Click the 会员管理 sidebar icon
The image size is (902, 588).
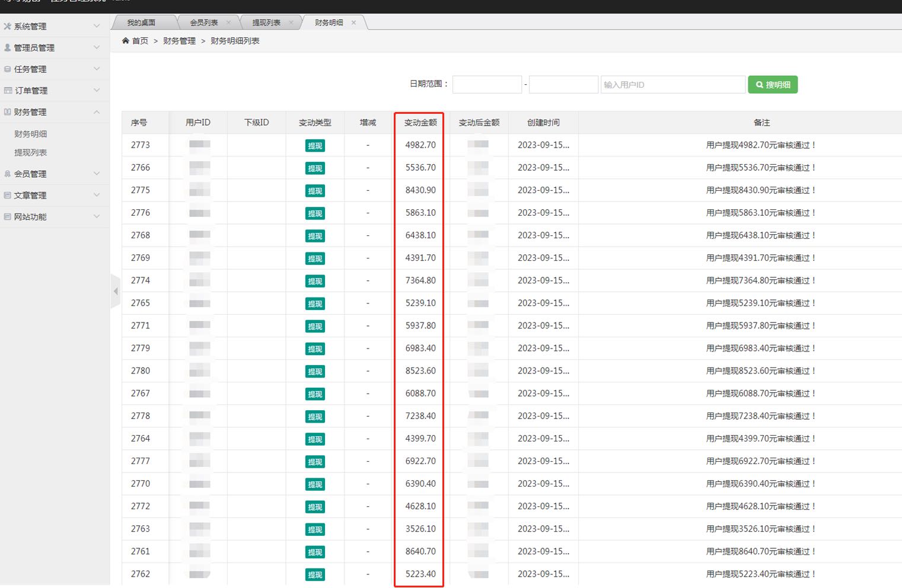(x=8, y=174)
